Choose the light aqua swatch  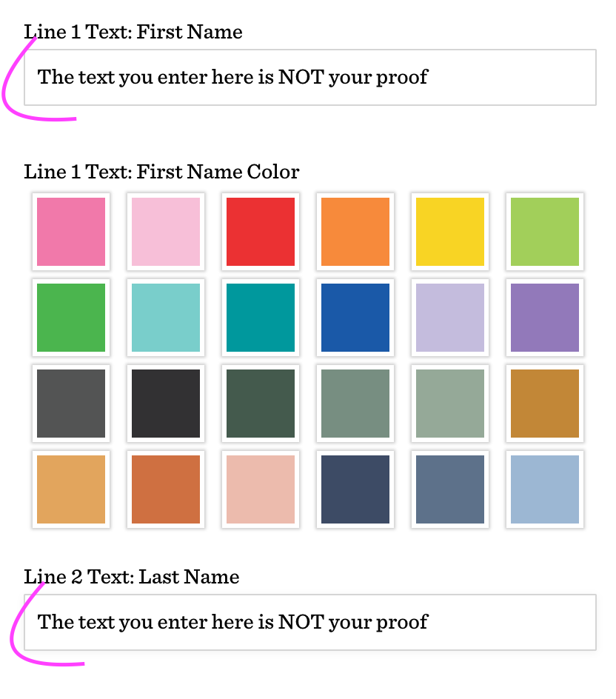pos(166,318)
